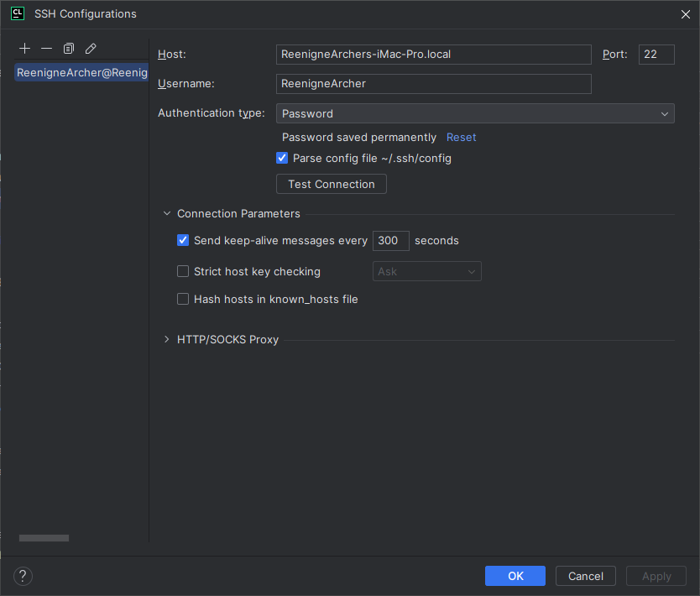Confirm settings with the OK button
Screen dimensions: 700x596
tap(515, 576)
